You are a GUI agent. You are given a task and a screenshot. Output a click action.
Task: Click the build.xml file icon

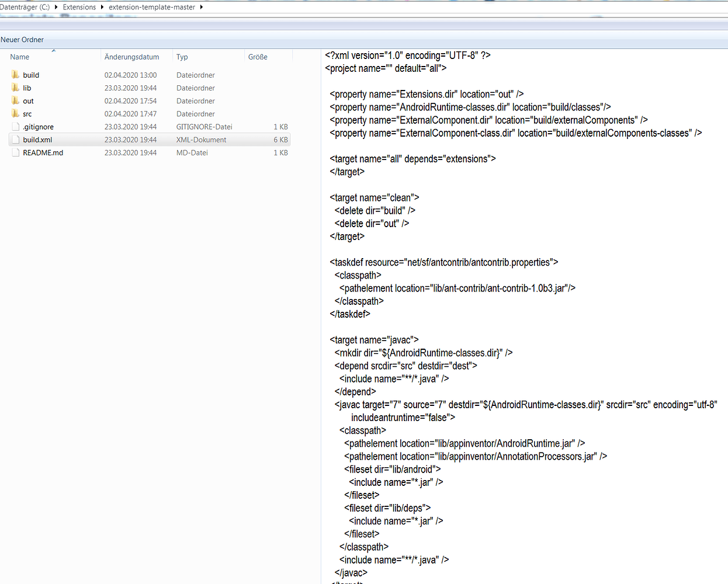[16, 140]
